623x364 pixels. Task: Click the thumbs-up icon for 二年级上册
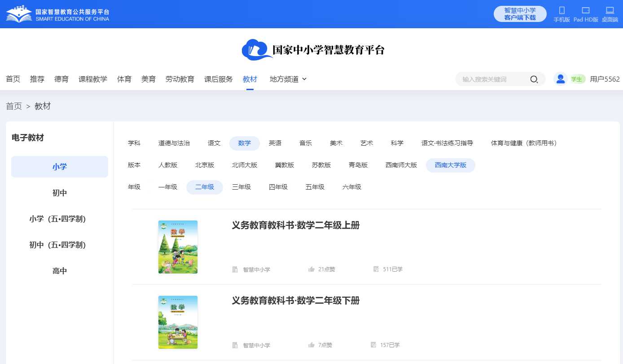pos(311,269)
